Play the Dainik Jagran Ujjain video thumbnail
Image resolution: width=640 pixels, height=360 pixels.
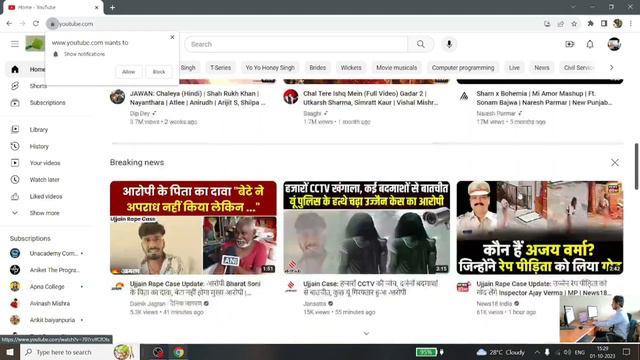click(x=193, y=227)
